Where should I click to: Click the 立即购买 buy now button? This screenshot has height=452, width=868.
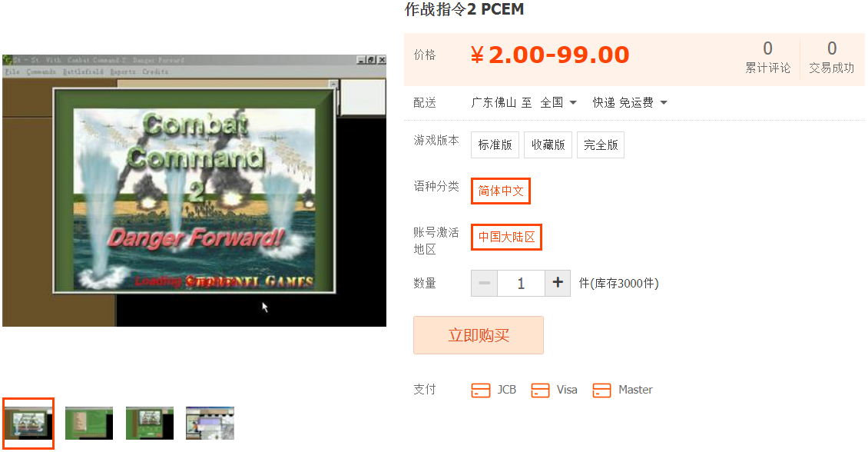tap(479, 335)
